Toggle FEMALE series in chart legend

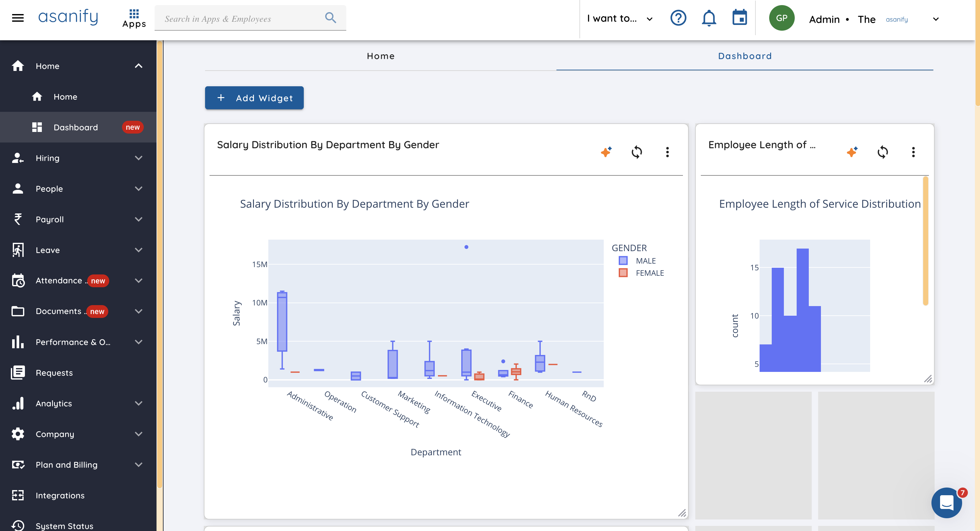[x=649, y=273]
